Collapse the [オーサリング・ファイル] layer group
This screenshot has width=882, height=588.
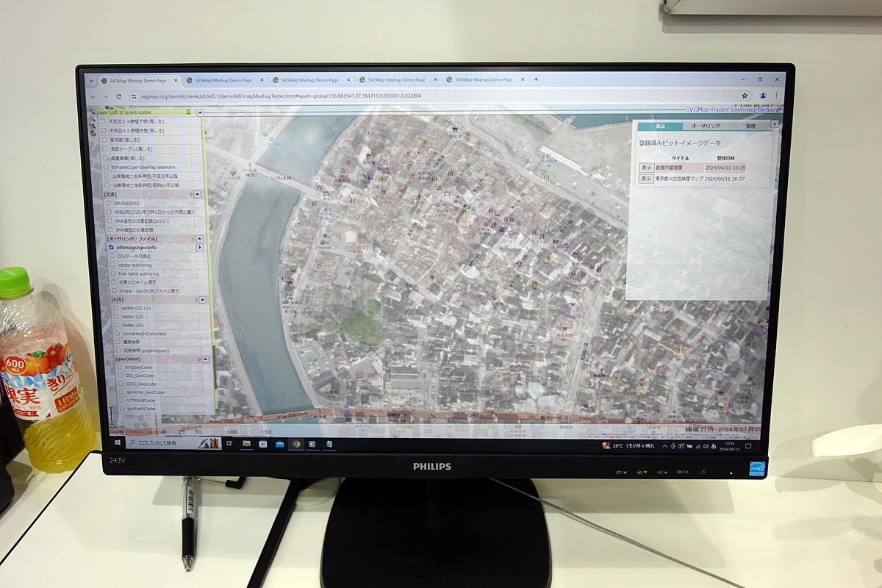point(200,239)
